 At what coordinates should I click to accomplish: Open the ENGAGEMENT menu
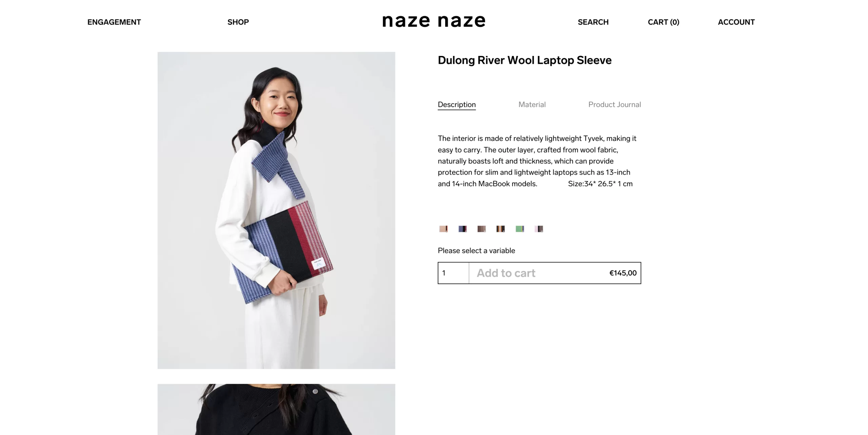[114, 22]
